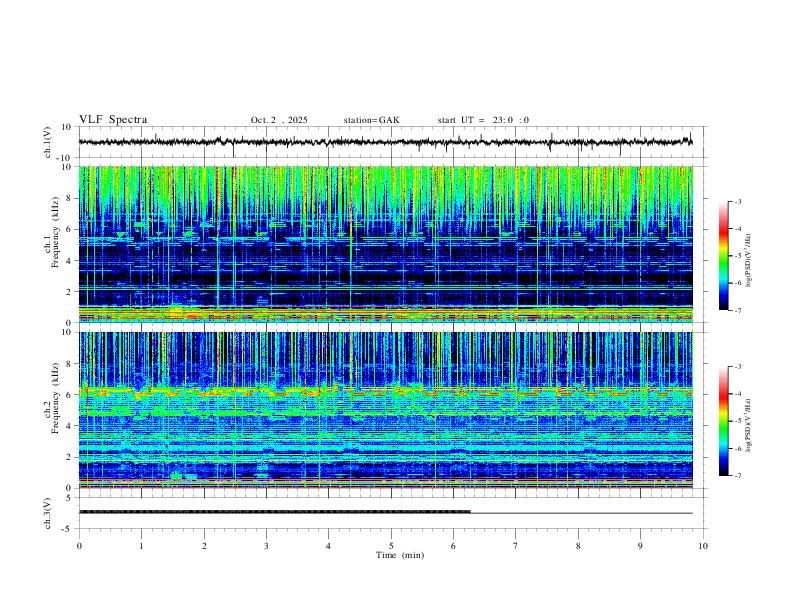Click time-axis tick label "5"
The height and width of the screenshot is (612, 792).
pyautogui.click(x=391, y=546)
